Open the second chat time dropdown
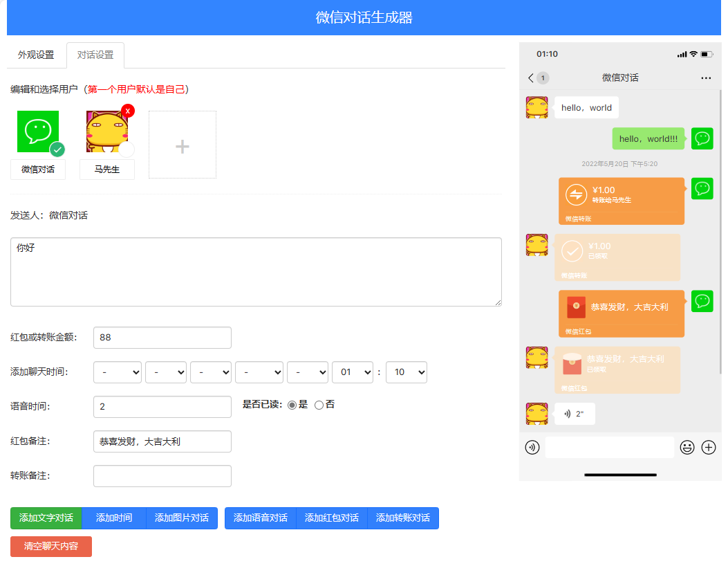Screen dimensions: 728x566 point(166,372)
